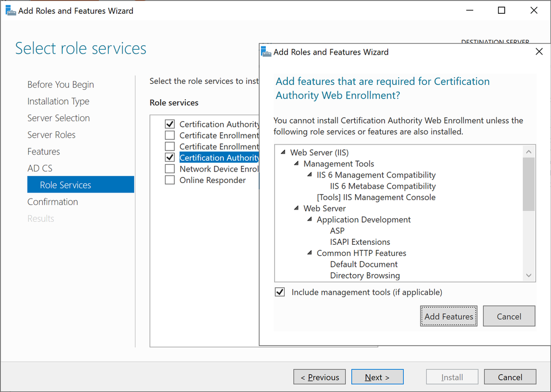Click the Next button to continue
The width and height of the screenshot is (551, 392).
[377, 377]
